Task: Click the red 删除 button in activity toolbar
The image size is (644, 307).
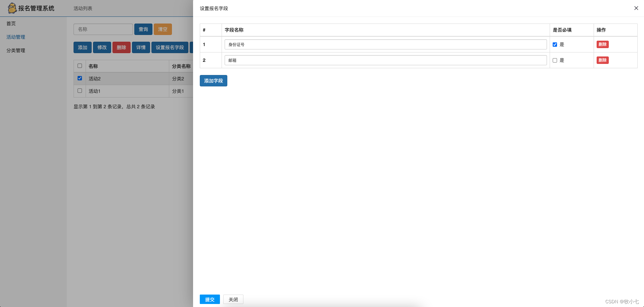Action: click(x=122, y=47)
